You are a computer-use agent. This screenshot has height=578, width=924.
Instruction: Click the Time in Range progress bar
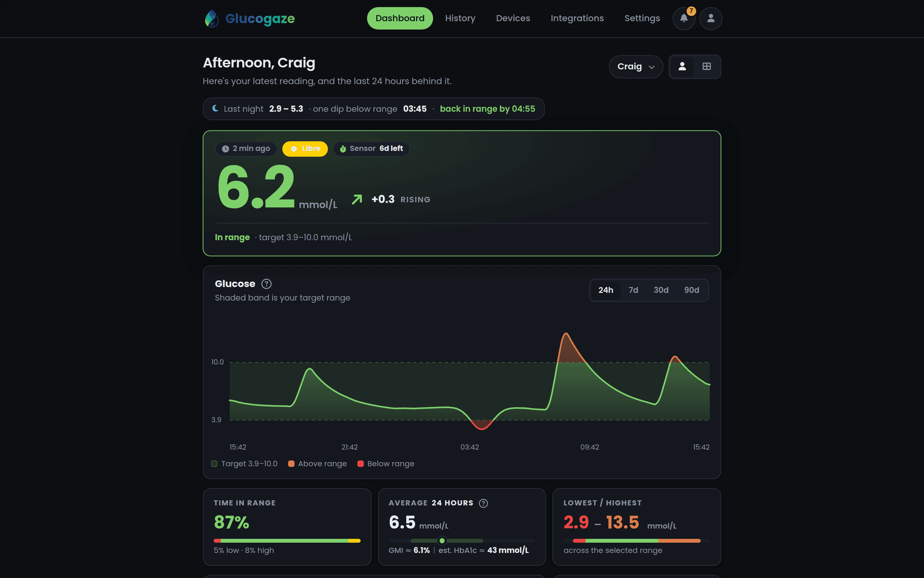click(287, 540)
